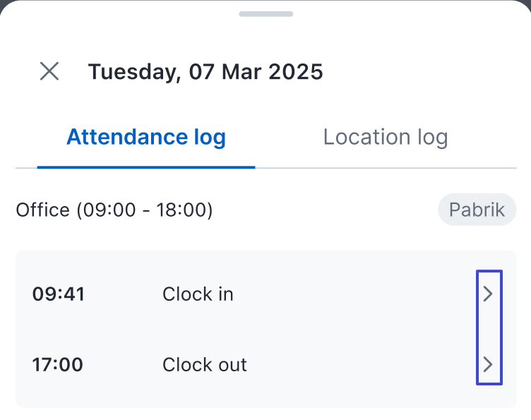Image resolution: width=531 pixels, height=420 pixels.
Task: Click blue underline beneath Attendance log
Action: point(146,167)
